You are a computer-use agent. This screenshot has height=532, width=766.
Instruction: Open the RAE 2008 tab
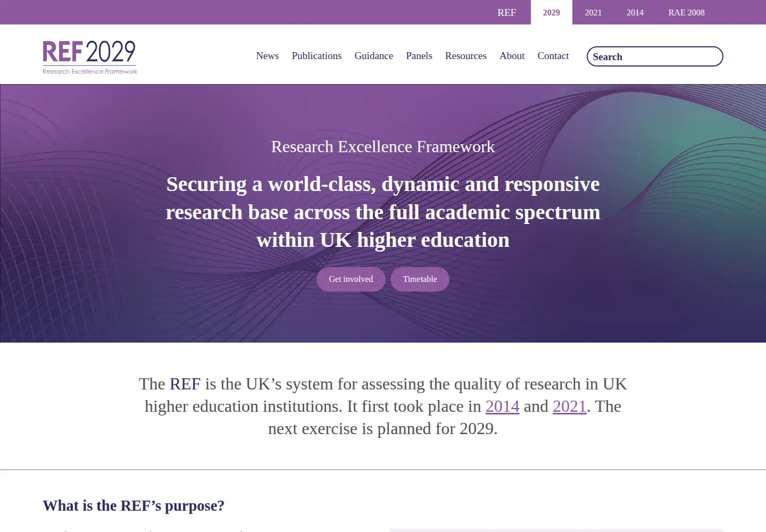click(686, 12)
